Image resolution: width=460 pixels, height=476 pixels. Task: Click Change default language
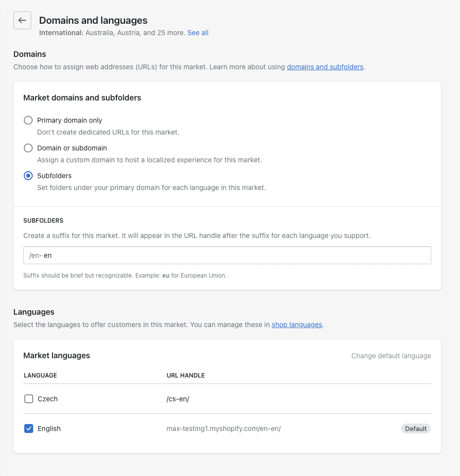click(x=391, y=356)
